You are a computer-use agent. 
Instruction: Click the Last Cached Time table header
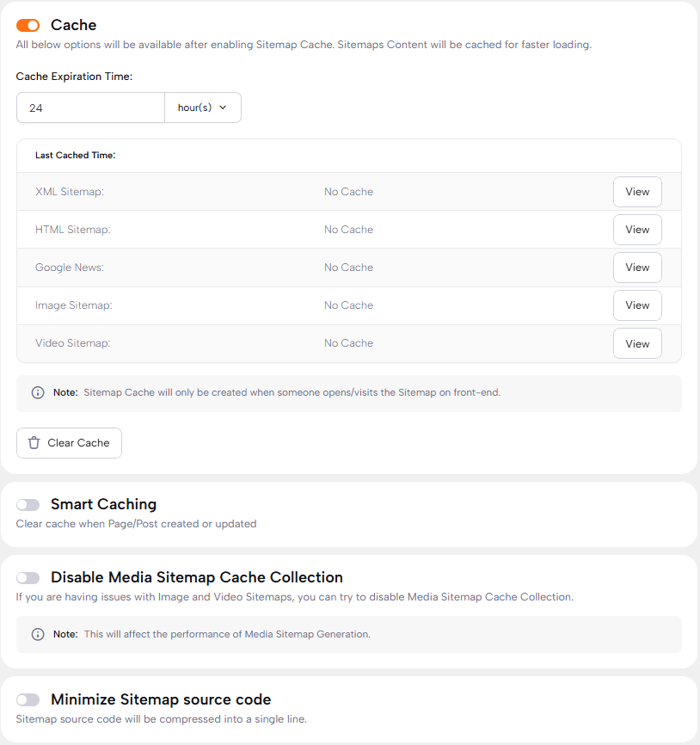[x=76, y=156]
